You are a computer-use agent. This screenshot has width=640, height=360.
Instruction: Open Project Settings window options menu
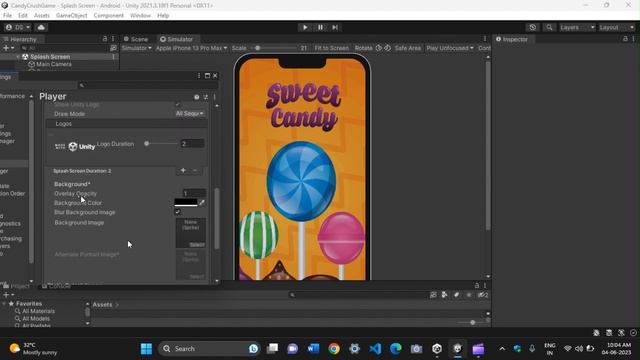(199, 76)
